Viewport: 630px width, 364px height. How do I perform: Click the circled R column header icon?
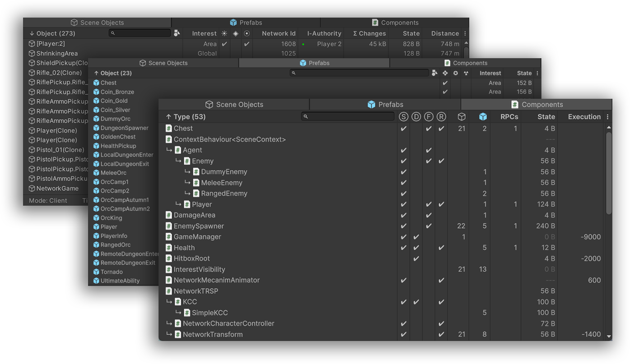tap(441, 117)
